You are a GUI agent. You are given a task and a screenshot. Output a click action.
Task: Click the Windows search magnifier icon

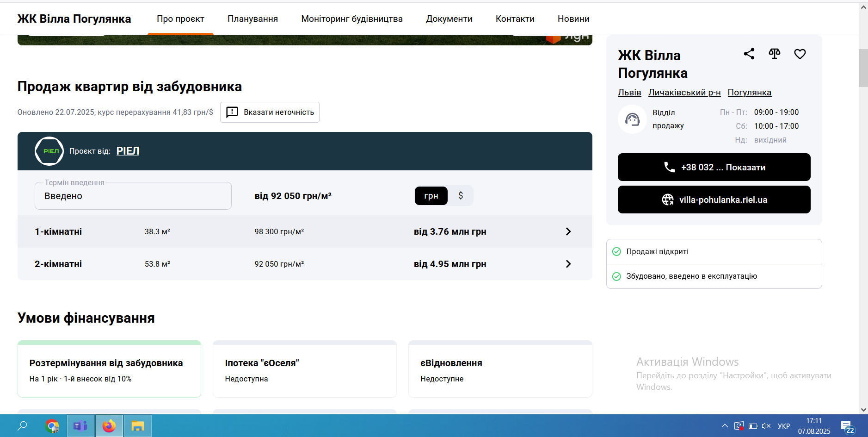22,426
